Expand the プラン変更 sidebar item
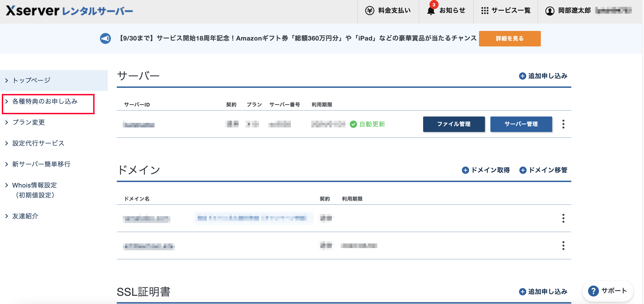 (28, 122)
